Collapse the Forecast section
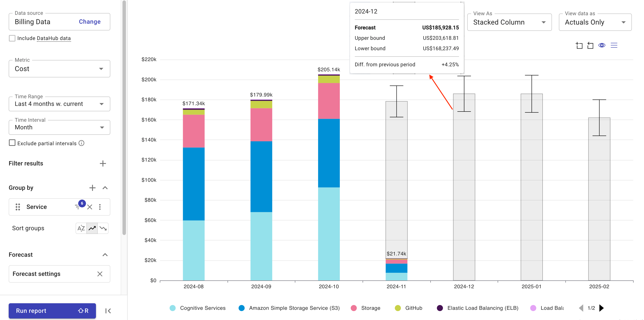The width and height of the screenshot is (644, 320). pyautogui.click(x=105, y=255)
